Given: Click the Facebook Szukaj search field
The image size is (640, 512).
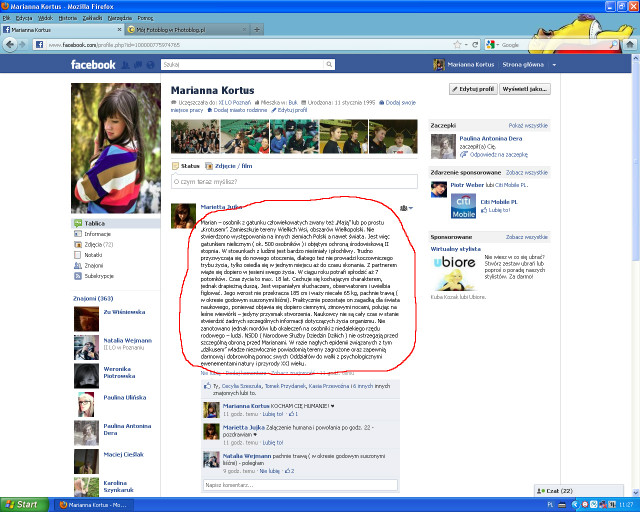Looking at the screenshot, I should (x=243, y=65).
